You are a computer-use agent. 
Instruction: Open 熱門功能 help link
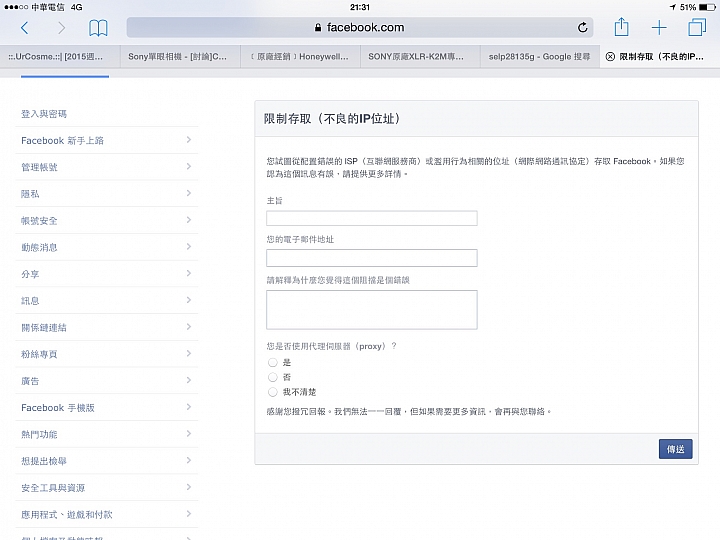point(39,434)
